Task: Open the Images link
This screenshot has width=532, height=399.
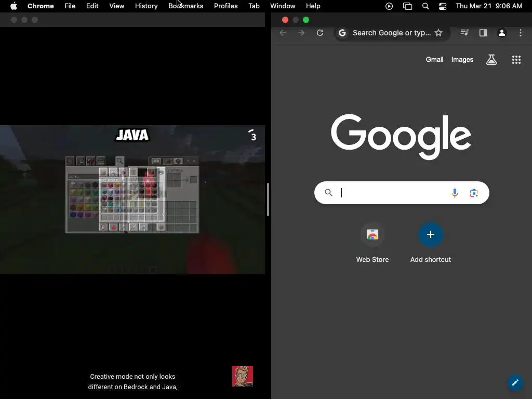Action: pyautogui.click(x=462, y=60)
